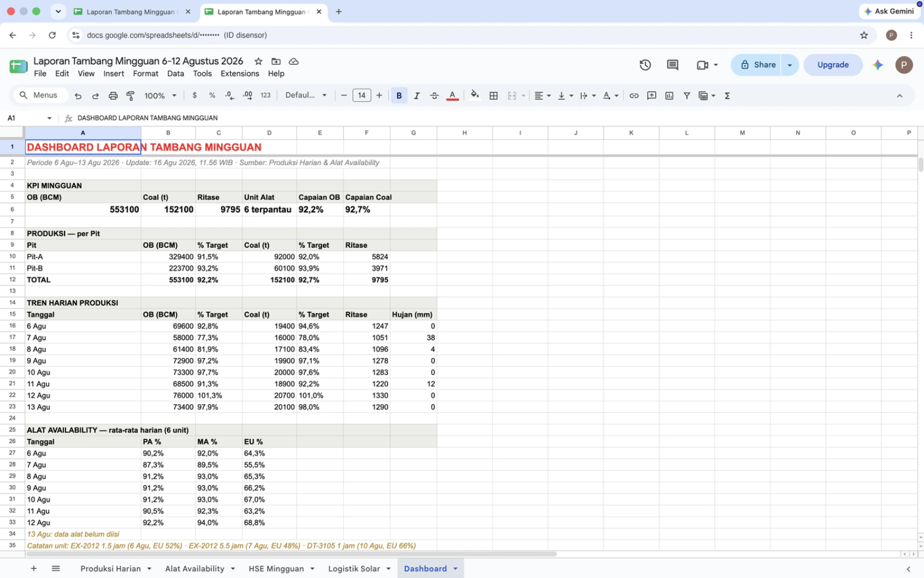Open the functions sigma menu
The height and width of the screenshot is (578, 924).
pos(727,96)
